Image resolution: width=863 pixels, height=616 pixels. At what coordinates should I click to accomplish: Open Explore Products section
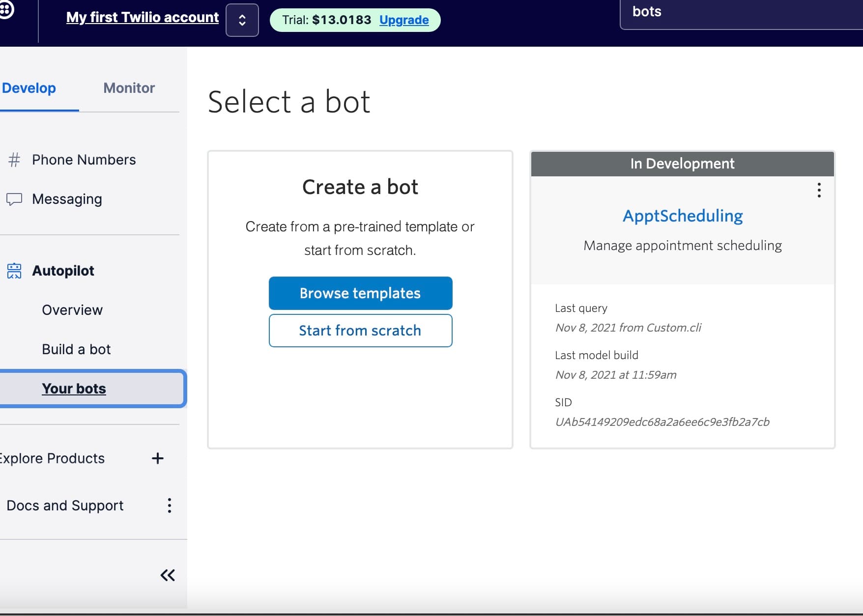52,458
